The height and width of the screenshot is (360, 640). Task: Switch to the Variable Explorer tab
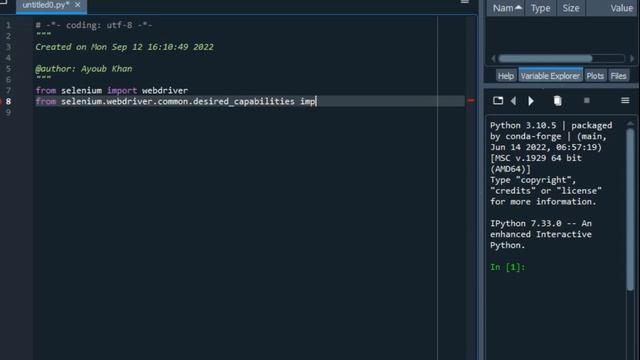(550, 76)
